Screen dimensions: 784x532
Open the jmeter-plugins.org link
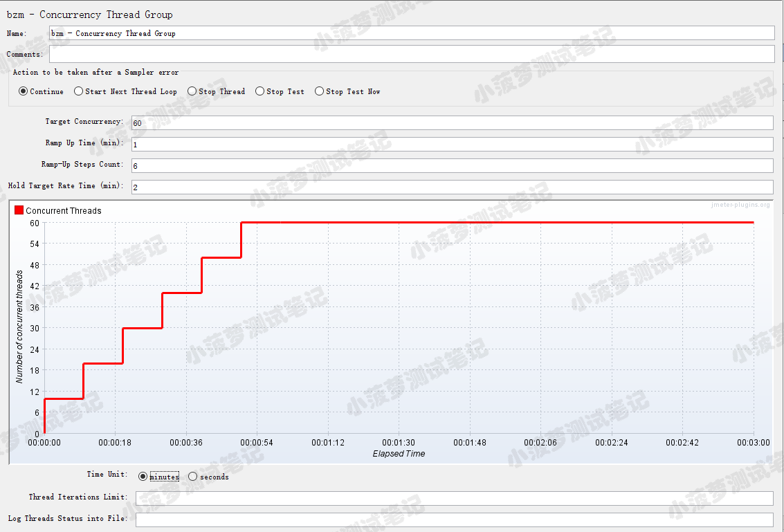click(740, 205)
